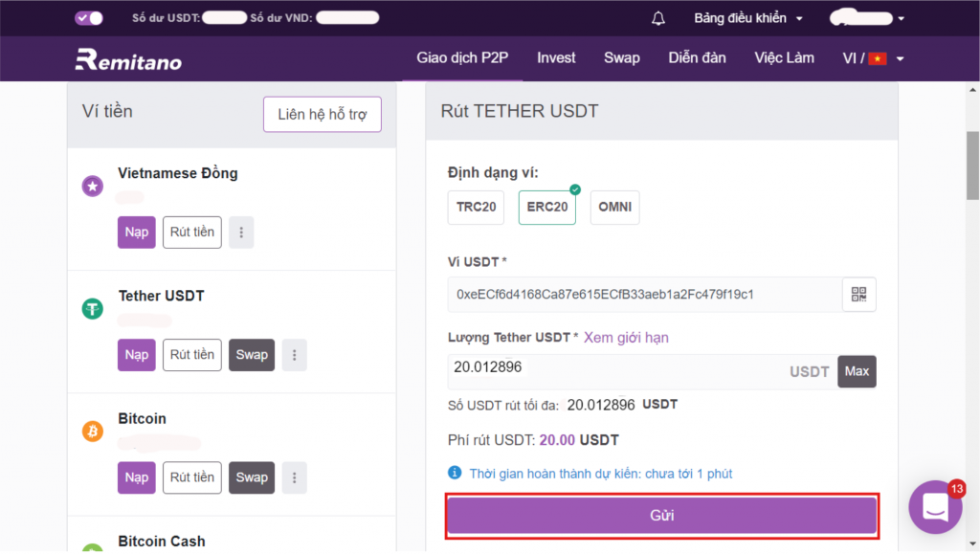Click the Vietnamese Đồng wallet name

(178, 173)
